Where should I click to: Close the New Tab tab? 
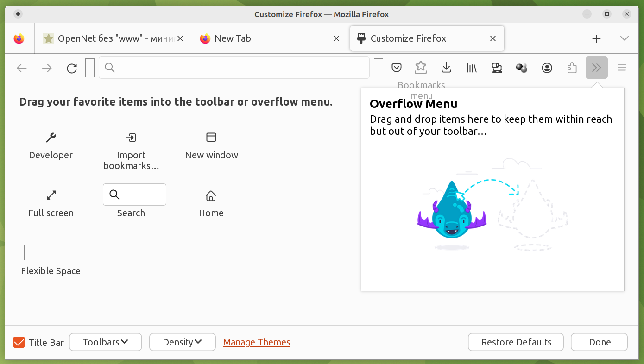(336, 38)
